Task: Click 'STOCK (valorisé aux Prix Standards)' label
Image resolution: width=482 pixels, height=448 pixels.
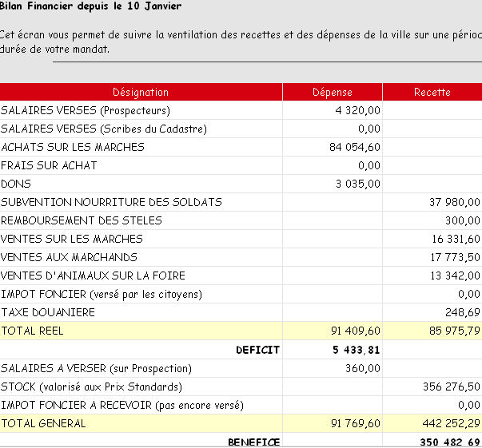Action: 91,387
